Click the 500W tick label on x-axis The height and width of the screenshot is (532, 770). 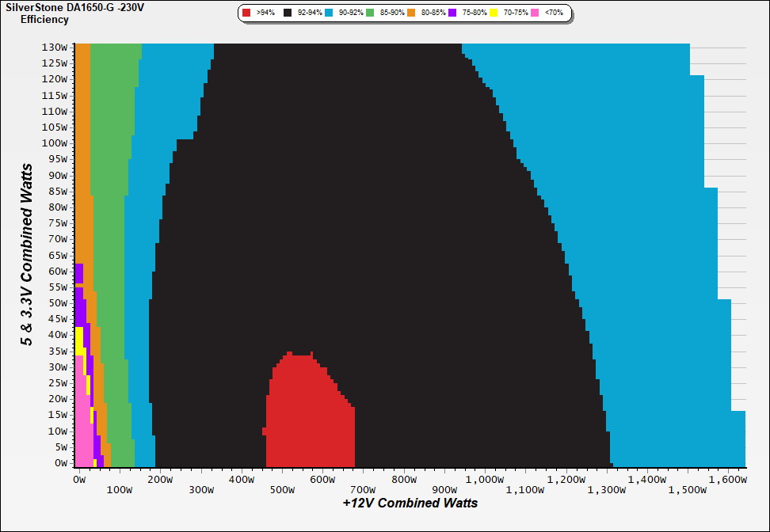click(283, 489)
